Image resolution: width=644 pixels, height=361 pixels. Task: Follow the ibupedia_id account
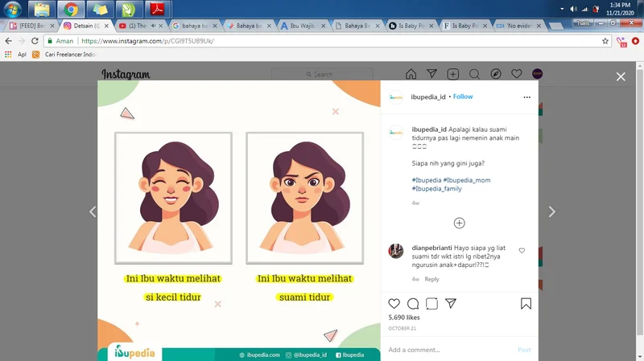463,96
